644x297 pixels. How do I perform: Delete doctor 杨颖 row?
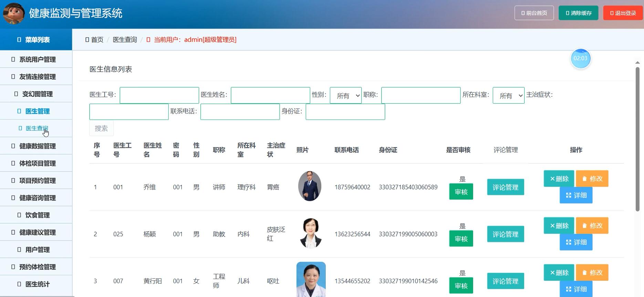pyautogui.click(x=559, y=226)
